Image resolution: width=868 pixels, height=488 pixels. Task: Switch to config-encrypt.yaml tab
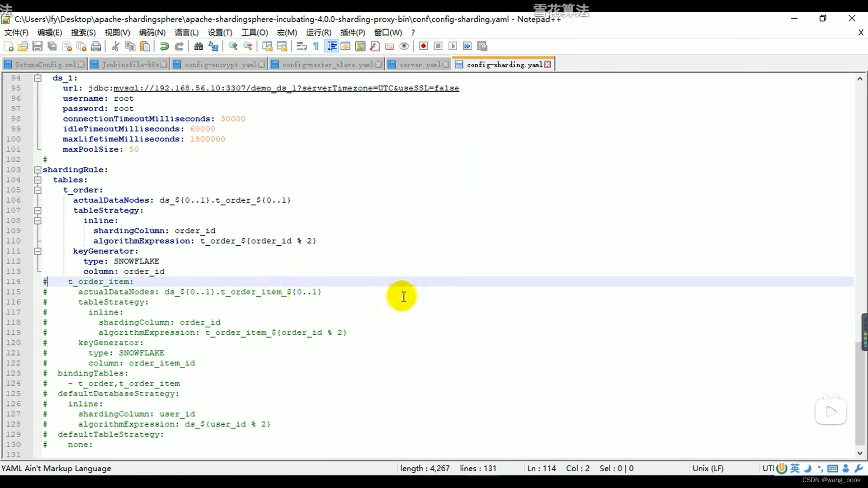pyautogui.click(x=220, y=65)
